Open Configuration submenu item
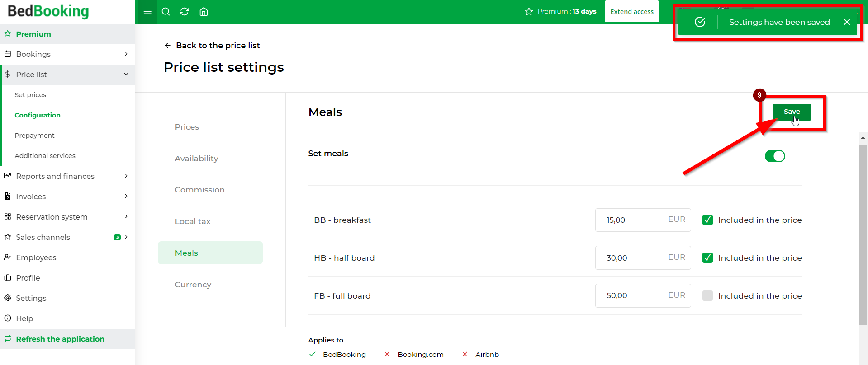 pos(38,115)
